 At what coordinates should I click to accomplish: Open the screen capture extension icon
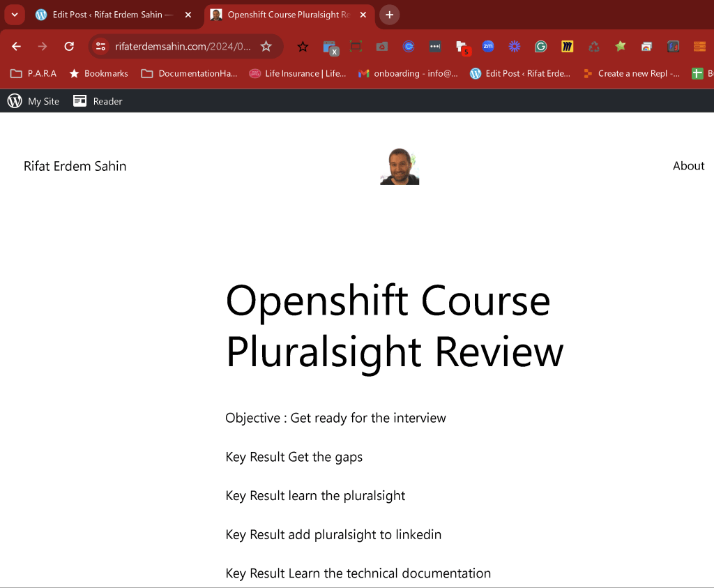pyautogui.click(x=356, y=47)
